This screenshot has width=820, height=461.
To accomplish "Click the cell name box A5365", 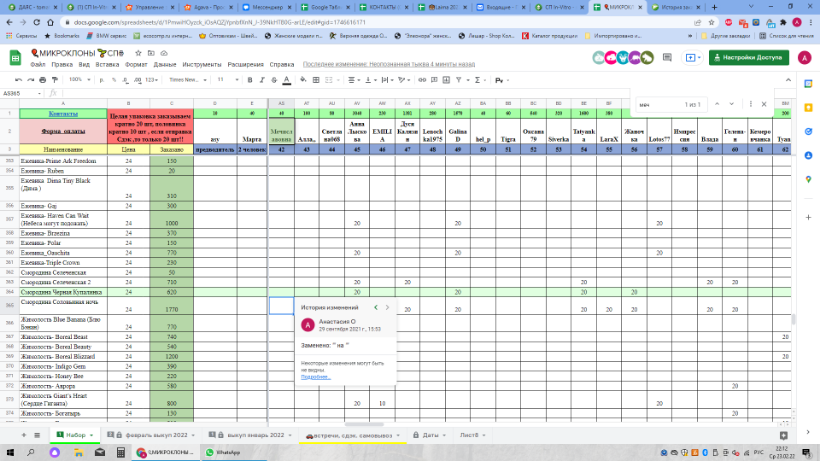I will [14, 92].
